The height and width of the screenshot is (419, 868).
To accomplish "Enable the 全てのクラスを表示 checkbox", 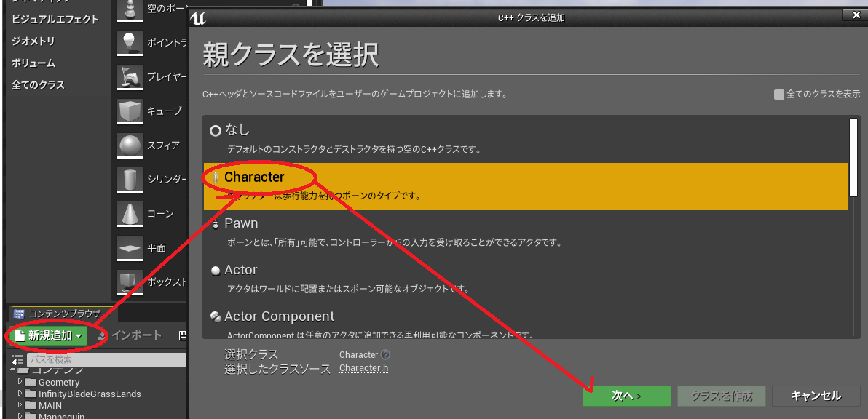I will tap(779, 95).
